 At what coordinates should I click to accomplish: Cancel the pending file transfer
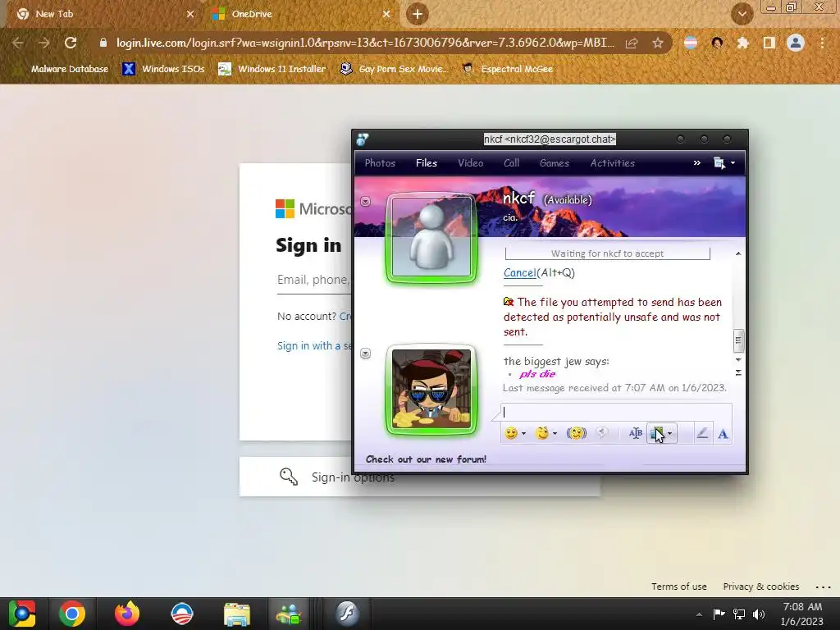click(x=519, y=272)
